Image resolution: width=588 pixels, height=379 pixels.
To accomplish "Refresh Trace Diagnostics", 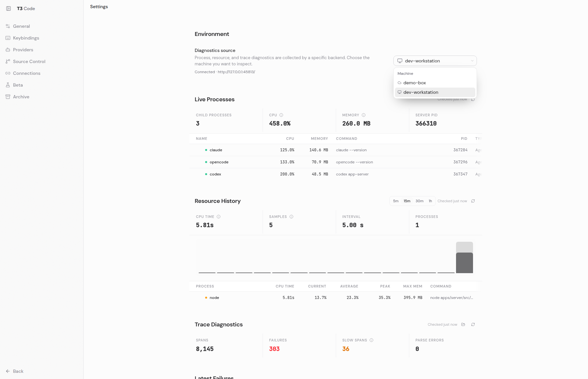I will 473,324.
